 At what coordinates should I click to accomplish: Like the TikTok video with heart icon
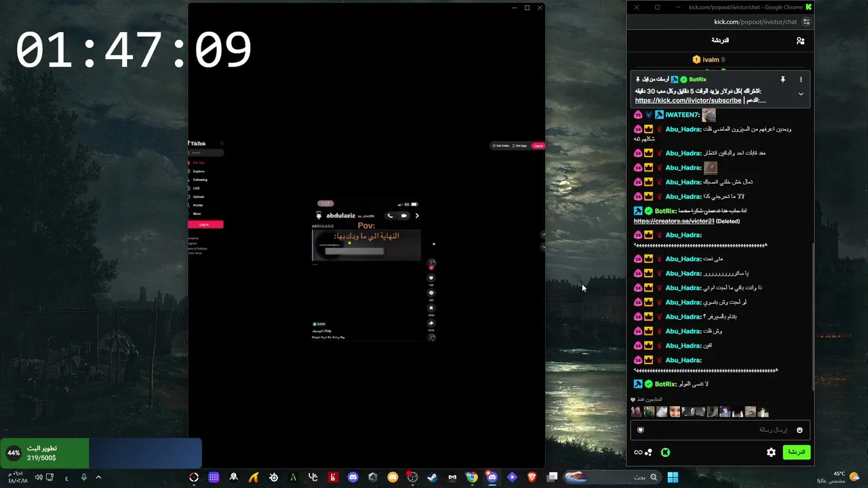pyautogui.click(x=431, y=278)
